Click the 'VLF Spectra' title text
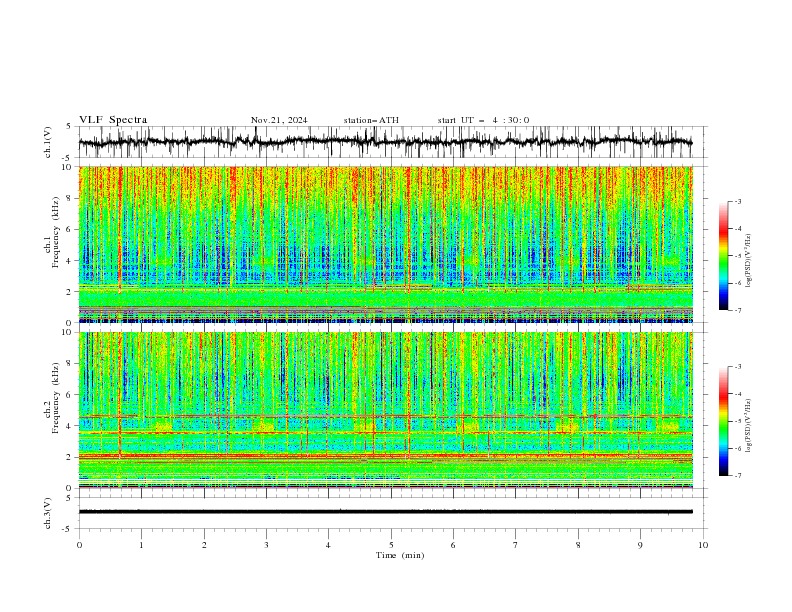Image resolution: width=792 pixels, height=612 pixels. point(113,120)
